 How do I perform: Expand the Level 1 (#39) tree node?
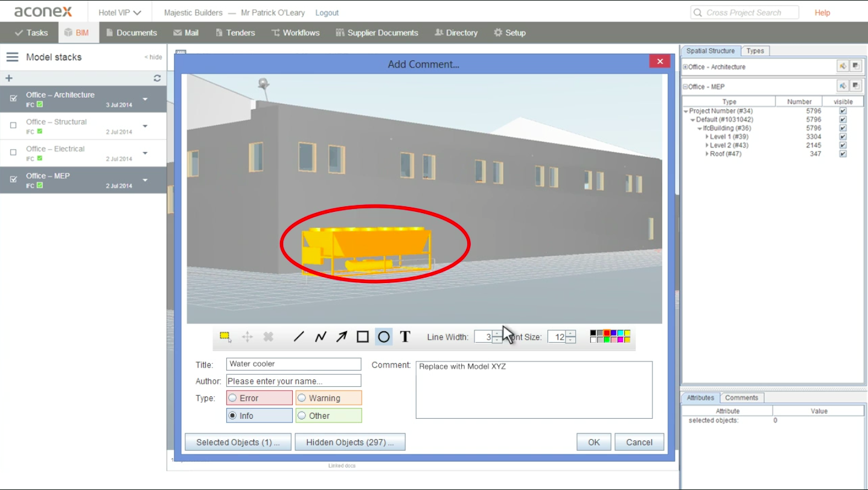[x=707, y=137]
